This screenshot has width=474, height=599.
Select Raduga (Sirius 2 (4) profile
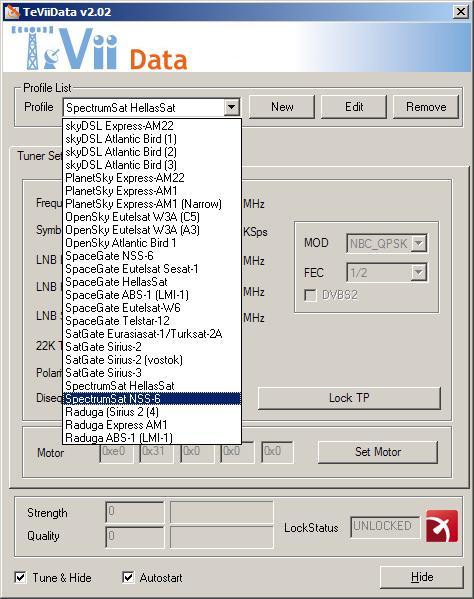(x=152, y=411)
